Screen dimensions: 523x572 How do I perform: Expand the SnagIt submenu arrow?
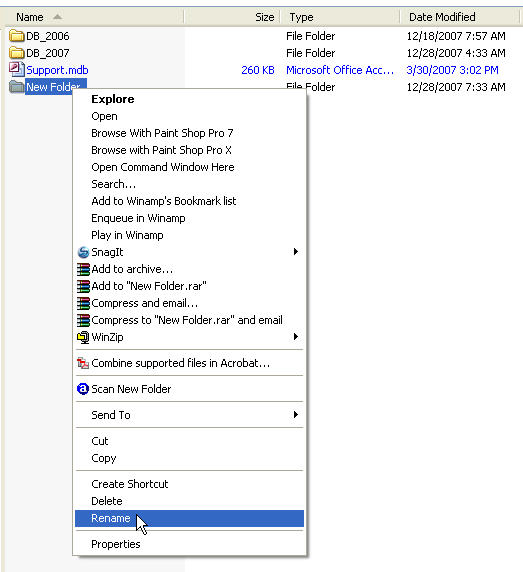tap(296, 252)
